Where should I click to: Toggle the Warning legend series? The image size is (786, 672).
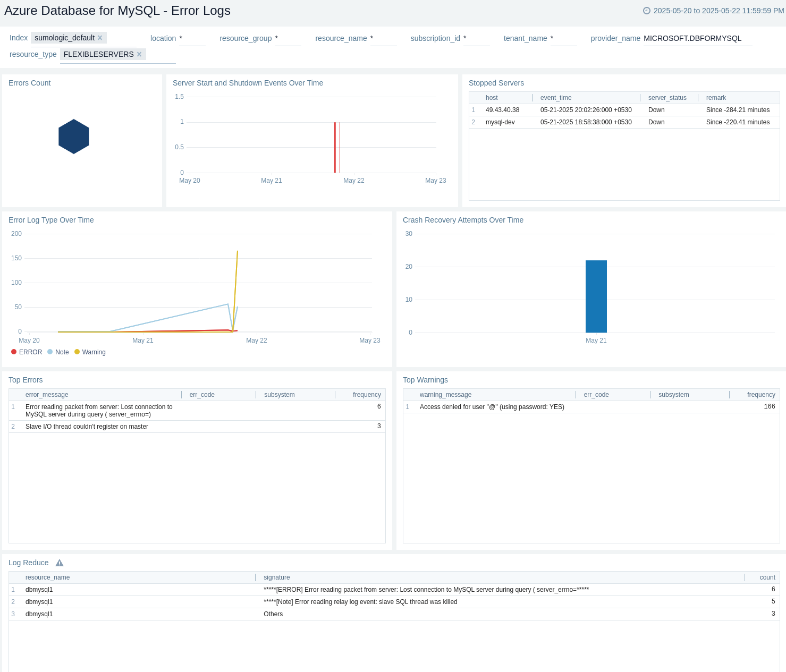click(x=90, y=352)
